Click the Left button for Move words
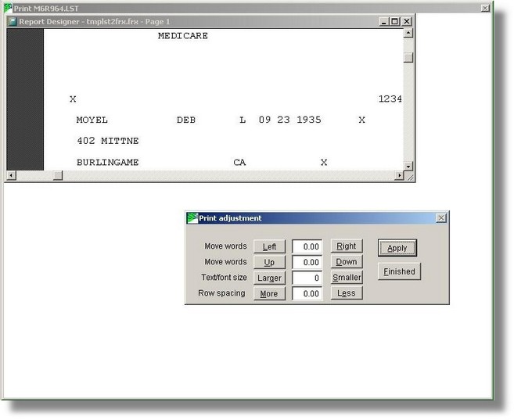 point(269,246)
